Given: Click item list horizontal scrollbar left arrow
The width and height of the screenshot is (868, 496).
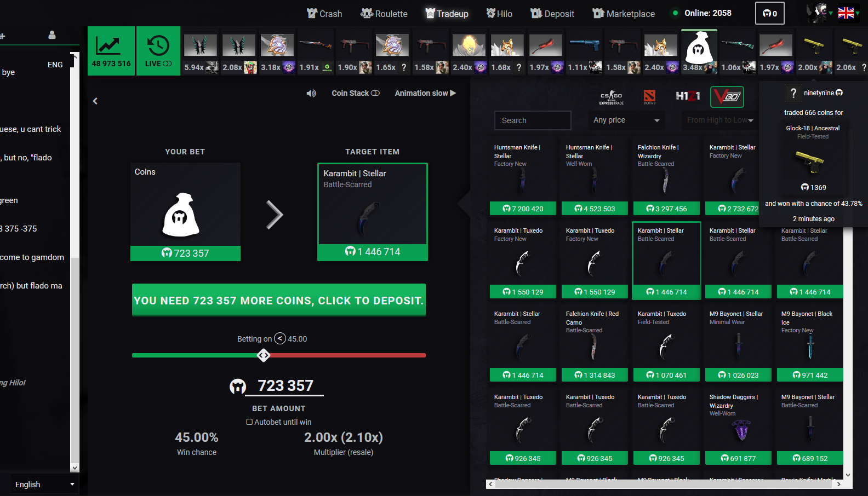Looking at the screenshot, I should [x=490, y=484].
